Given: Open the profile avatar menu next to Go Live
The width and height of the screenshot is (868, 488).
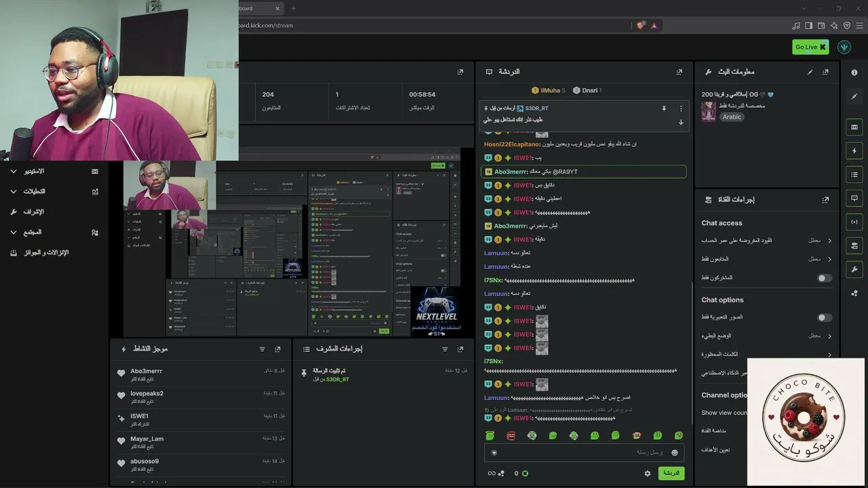Looking at the screenshot, I should tap(844, 47).
